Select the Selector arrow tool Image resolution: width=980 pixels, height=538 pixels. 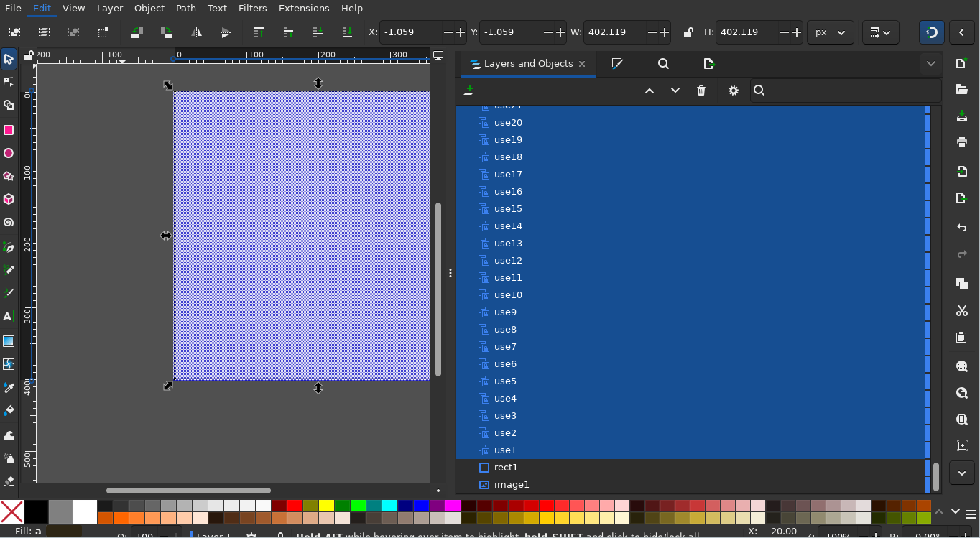[x=9, y=59]
